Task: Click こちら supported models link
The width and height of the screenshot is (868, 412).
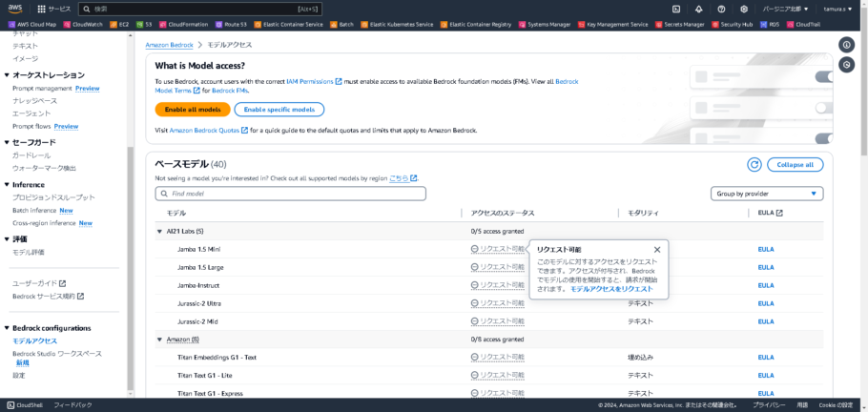Action: click(x=403, y=178)
